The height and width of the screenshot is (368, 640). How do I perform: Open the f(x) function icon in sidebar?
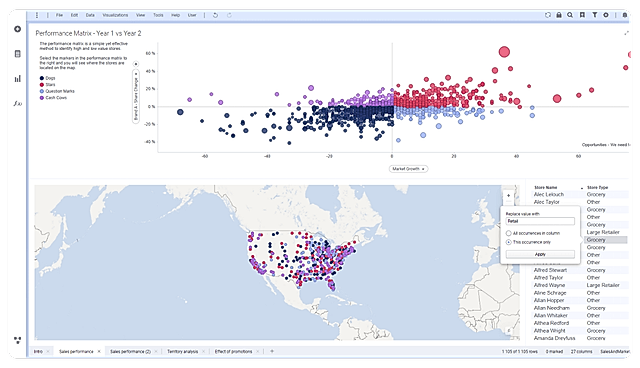(18, 103)
